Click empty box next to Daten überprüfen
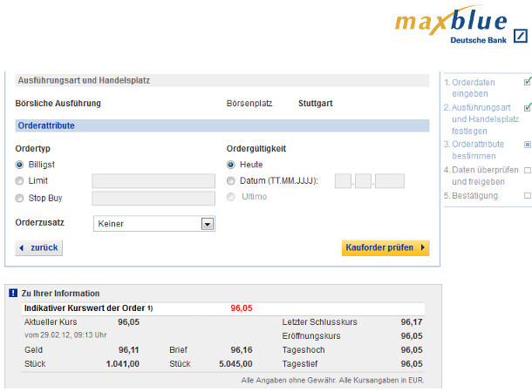The width and height of the screenshot is (532, 392). 527,170
